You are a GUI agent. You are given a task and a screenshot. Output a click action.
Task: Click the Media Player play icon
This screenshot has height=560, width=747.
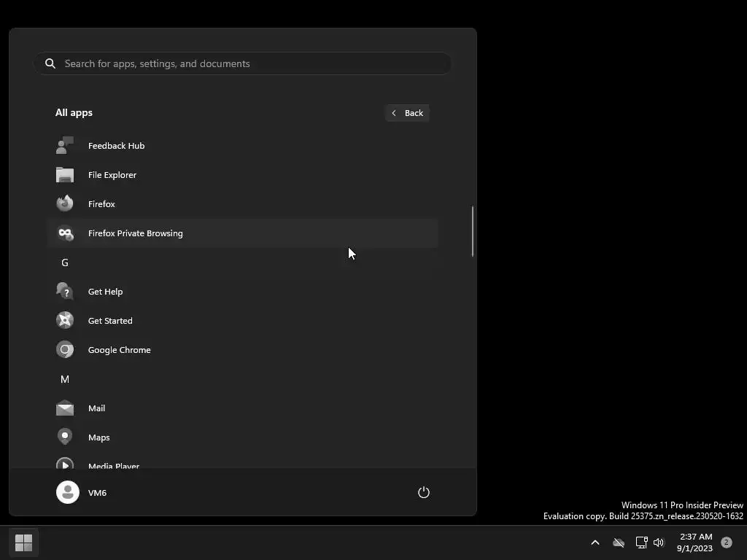coord(65,463)
